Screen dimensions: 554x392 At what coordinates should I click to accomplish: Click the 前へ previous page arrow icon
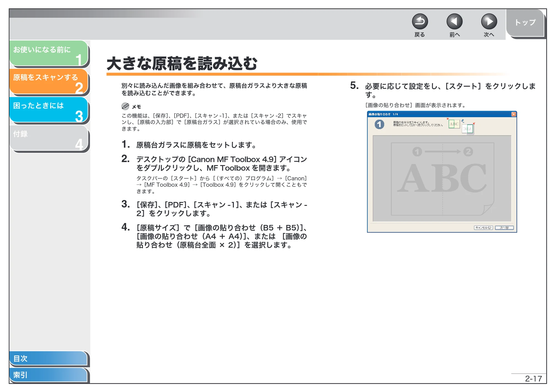pos(454,22)
